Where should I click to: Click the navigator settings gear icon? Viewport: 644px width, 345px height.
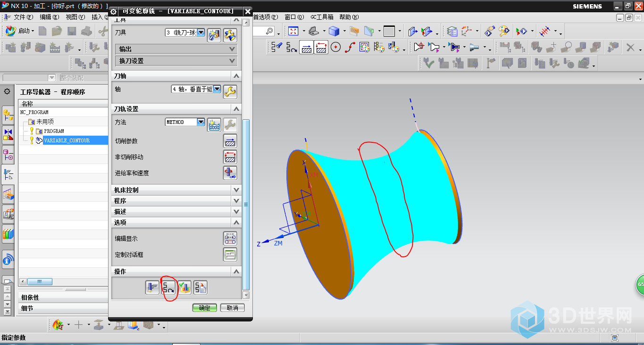coord(7,91)
